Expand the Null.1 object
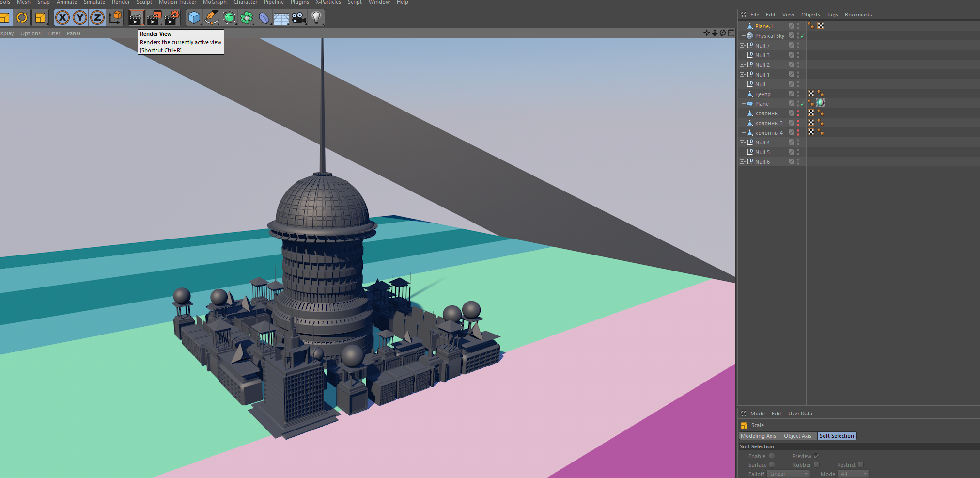 [742, 75]
